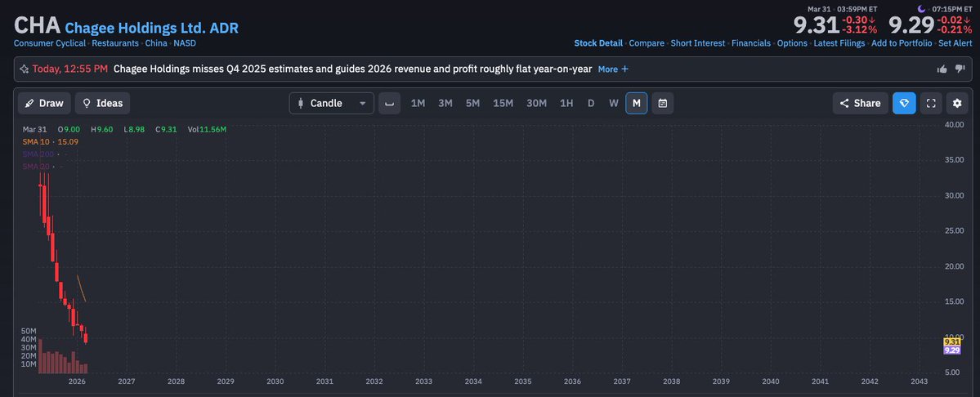Open chart settings gear icon
Image resolution: width=980 pixels, height=397 pixels.
coord(957,103)
